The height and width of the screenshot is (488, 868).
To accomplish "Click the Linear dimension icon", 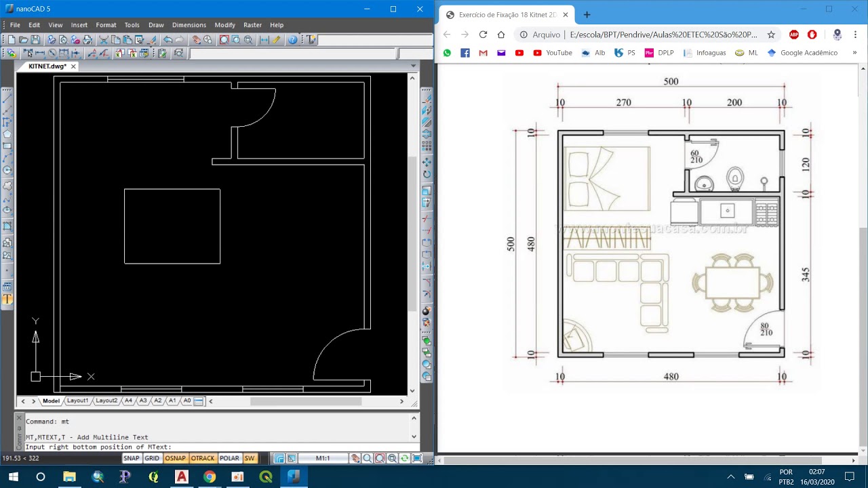I will (40, 53).
